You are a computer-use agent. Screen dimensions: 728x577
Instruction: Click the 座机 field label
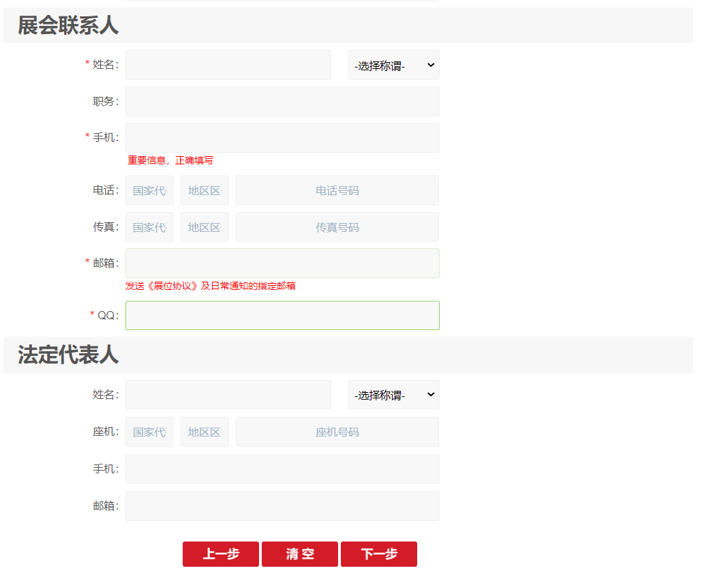coord(106,432)
